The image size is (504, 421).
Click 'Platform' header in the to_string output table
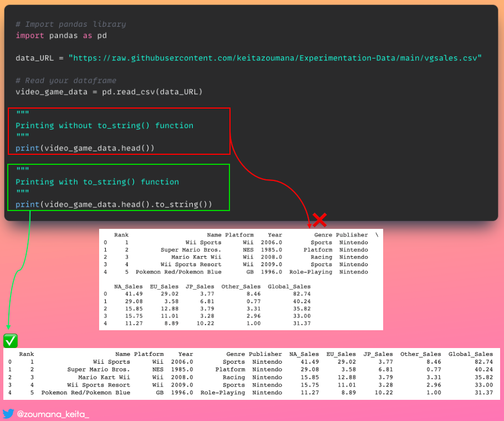[149, 354]
